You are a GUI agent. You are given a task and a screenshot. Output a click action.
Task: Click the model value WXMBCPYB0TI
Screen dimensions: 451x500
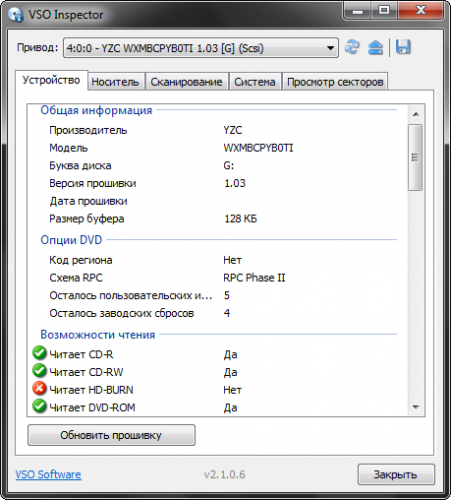[258, 148]
